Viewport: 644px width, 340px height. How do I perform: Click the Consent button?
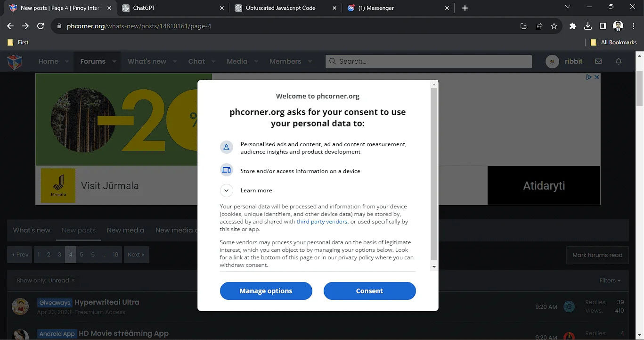pyautogui.click(x=370, y=291)
